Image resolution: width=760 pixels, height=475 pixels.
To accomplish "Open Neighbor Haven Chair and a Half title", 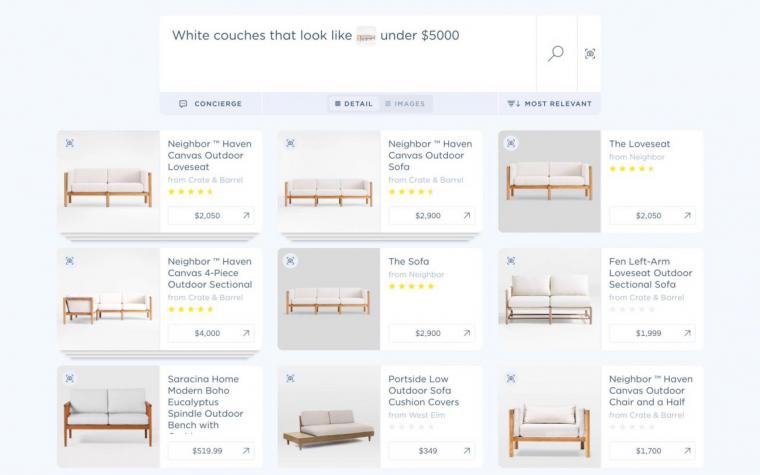I will click(x=650, y=391).
